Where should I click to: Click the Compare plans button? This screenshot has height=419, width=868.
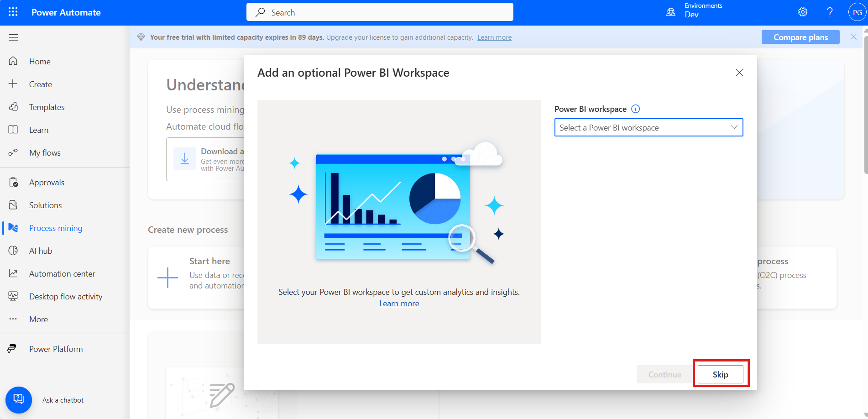tap(800, 37)
